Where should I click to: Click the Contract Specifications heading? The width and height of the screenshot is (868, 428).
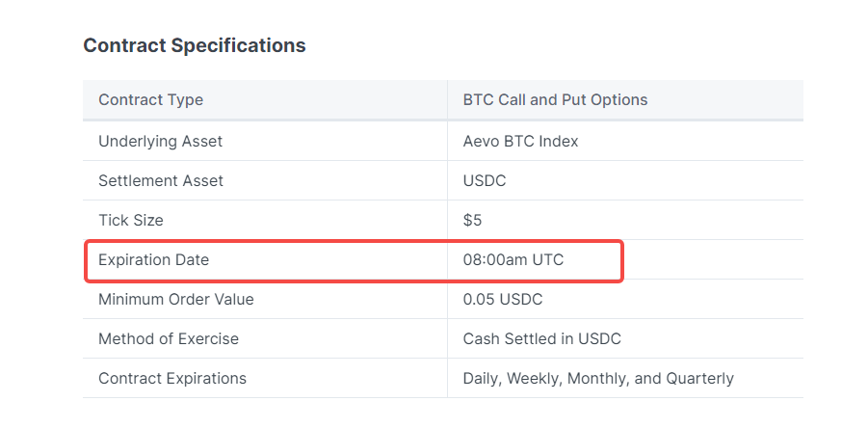click(195, 45)
